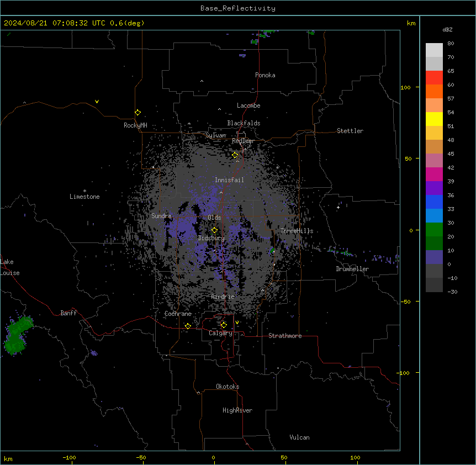Image resolution: width=476 pixels, height=465 pixels.
Task: Click the Base_Reflectivity title
Action: coord(238,8)
